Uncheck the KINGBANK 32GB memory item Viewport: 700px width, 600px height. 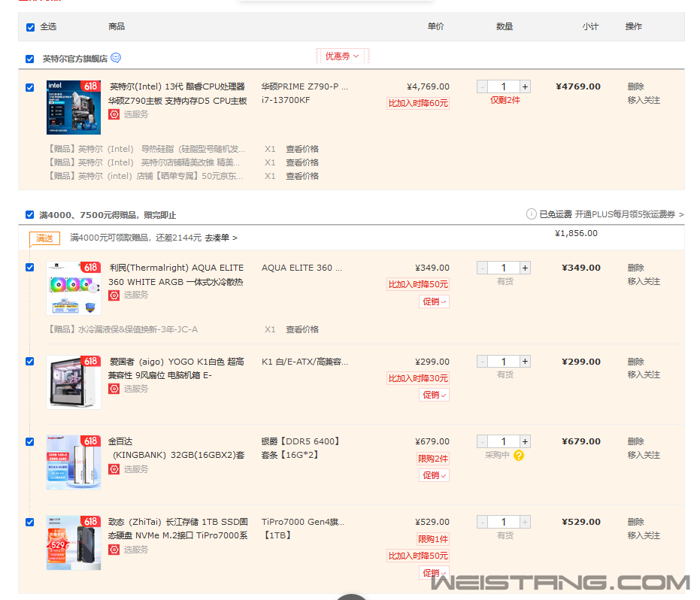pyautogui.click(x=30, y=441)
